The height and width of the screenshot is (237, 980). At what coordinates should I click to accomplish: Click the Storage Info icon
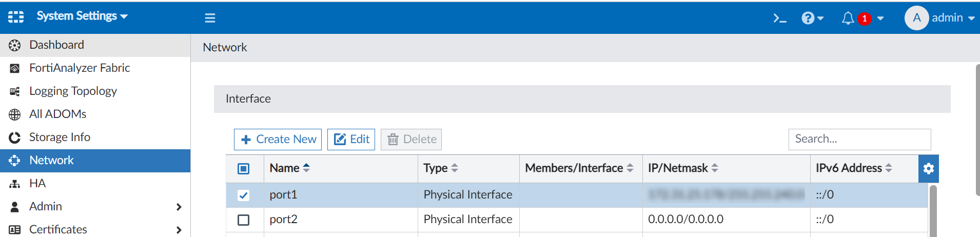[x=15, y=137]
